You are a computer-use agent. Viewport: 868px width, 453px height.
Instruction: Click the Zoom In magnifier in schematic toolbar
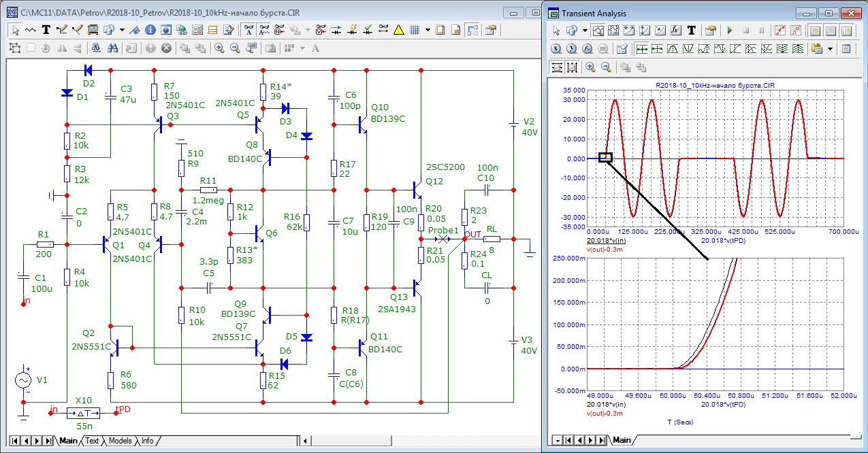tap(219, 48)
